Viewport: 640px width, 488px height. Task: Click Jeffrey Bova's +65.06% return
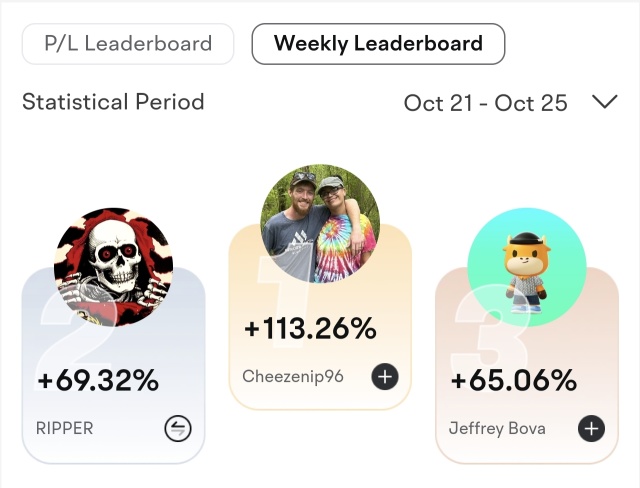514,381
